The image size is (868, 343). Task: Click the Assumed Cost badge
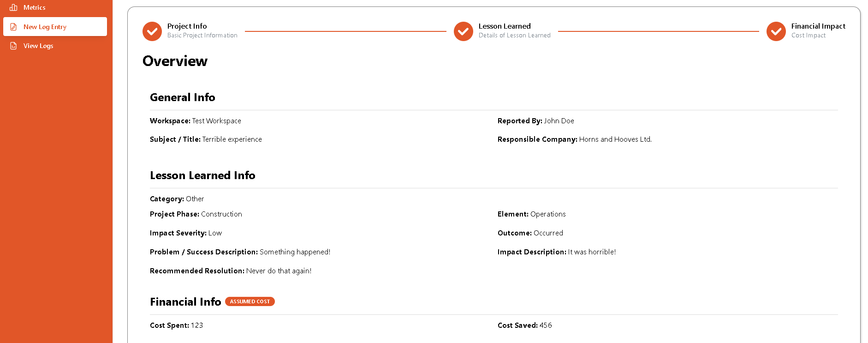click(x=250, y=301)
